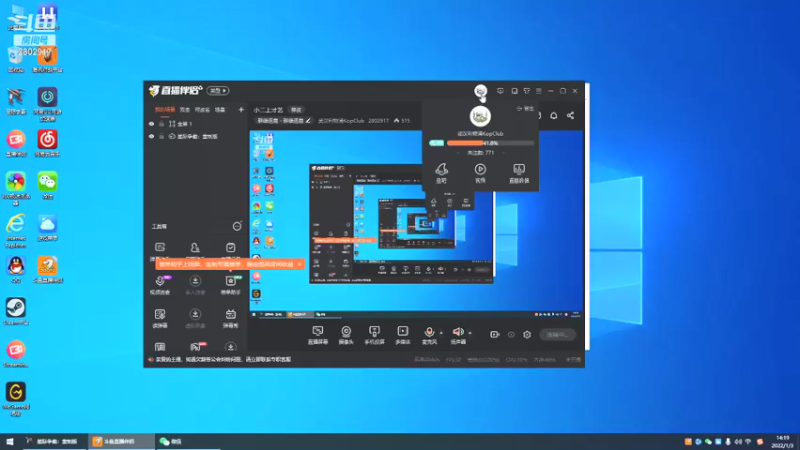This screenshot has width=800, height=450.
Task: Switch to the first orange scene tab
Action: (x=165, y=110)
